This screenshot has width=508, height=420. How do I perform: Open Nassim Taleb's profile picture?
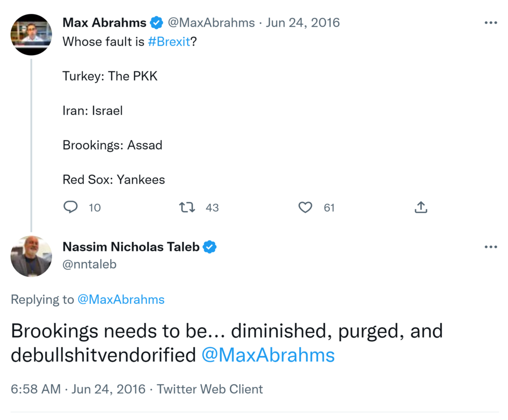pos(31,256)
